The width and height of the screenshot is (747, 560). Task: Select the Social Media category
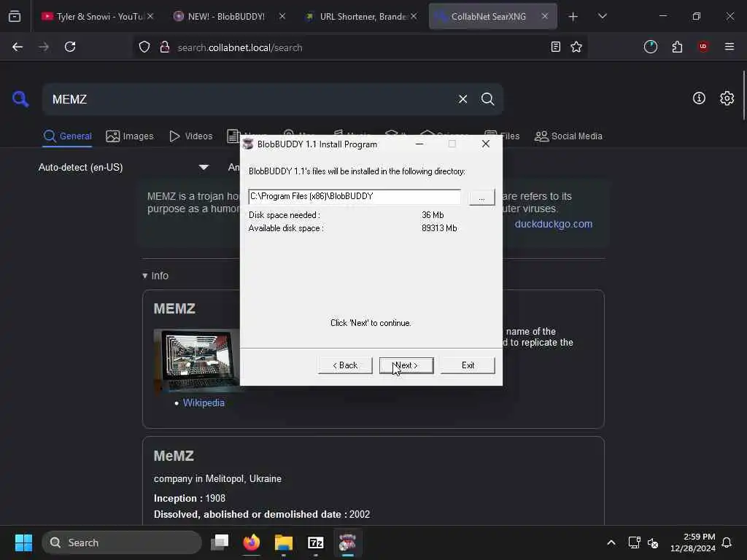[568, 136]
